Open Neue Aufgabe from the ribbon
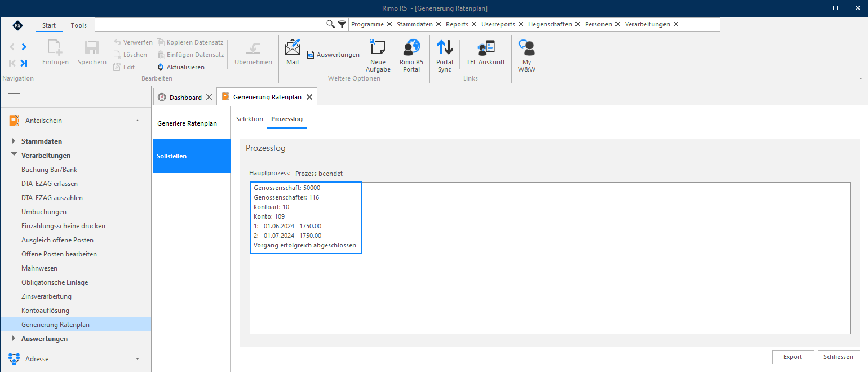Screen dimensions: 868x372 378,56
